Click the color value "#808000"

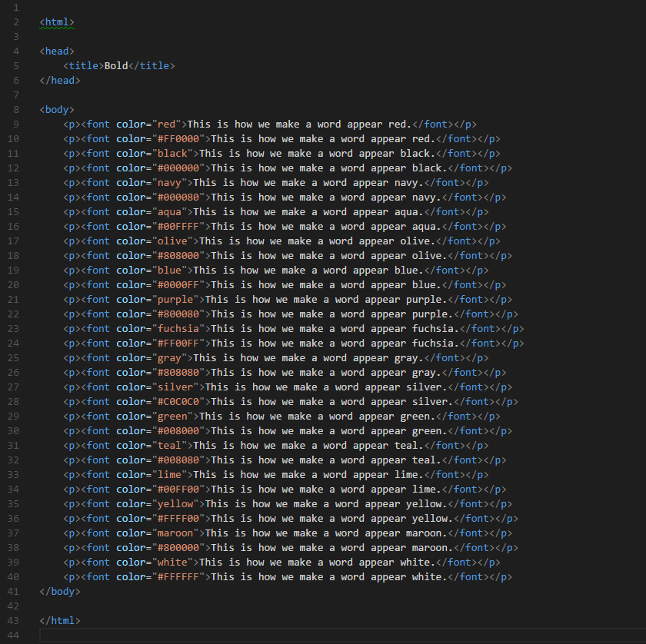tap(178, 256)
